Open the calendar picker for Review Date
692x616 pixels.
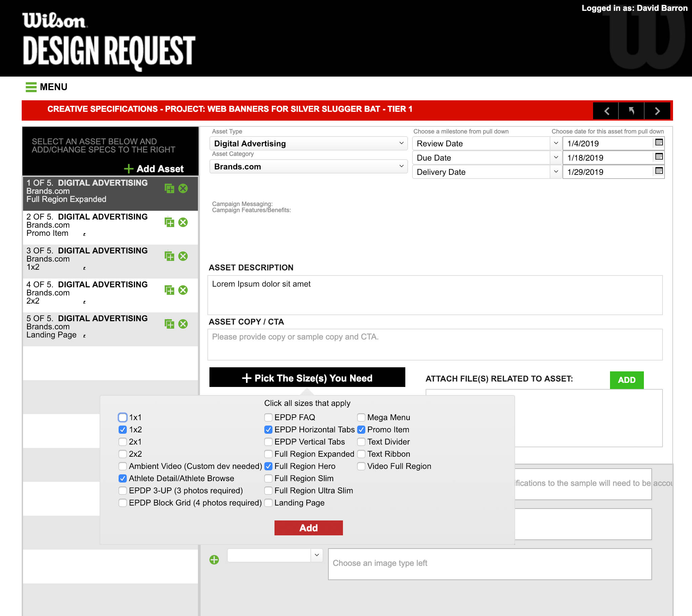pyautogui.click(x=658, y=143)
